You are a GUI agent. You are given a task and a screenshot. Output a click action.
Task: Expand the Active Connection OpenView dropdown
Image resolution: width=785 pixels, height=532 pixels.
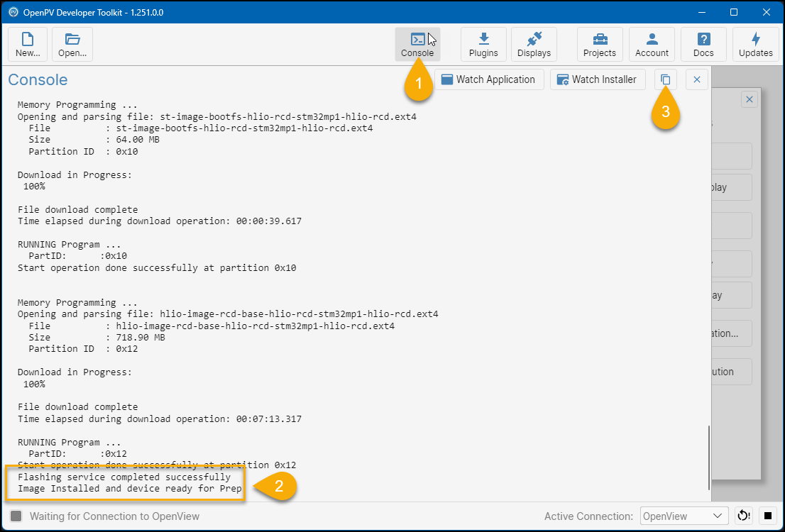pyautogui.click(x=684, y=516)
